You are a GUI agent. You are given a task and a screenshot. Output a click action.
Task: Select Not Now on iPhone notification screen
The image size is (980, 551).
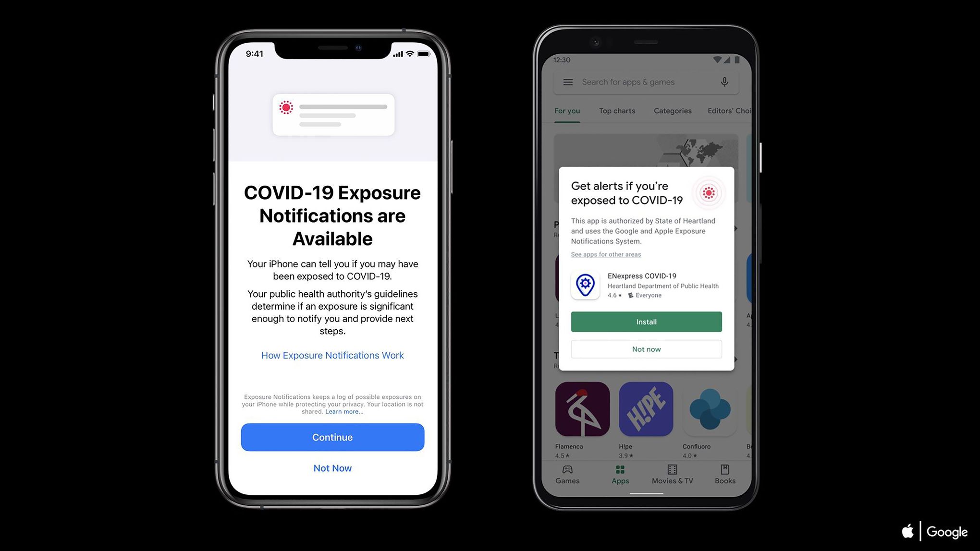click(x=332, y=467)
